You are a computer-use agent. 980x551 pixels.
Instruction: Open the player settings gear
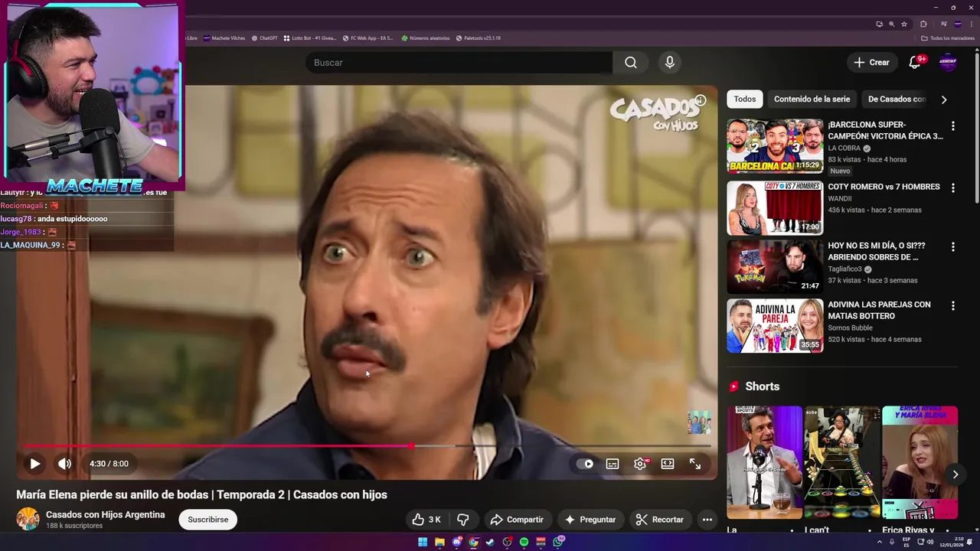coord(640,464)
